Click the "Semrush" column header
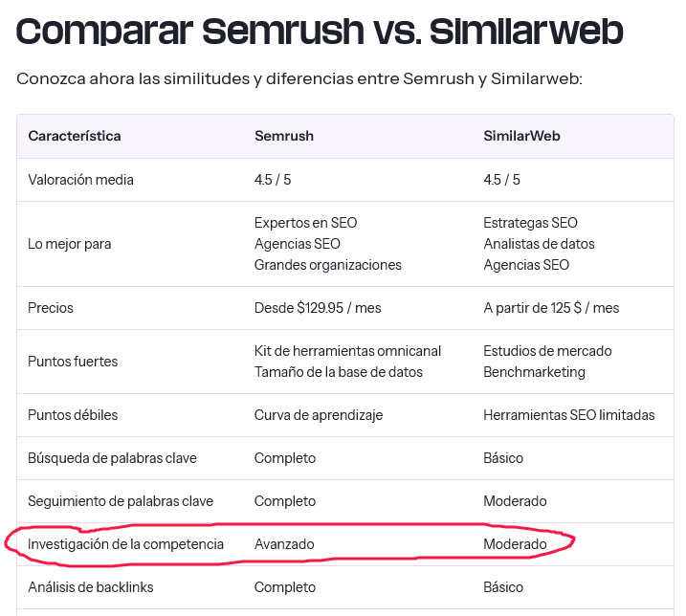This screenshot has width=686, height=616. pos(284,136)
